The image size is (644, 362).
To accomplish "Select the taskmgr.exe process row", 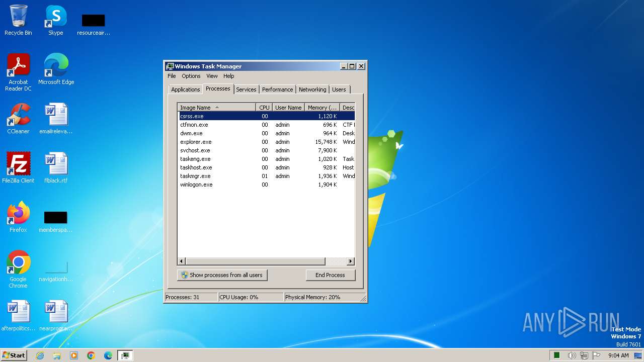I will click(266, 176).
